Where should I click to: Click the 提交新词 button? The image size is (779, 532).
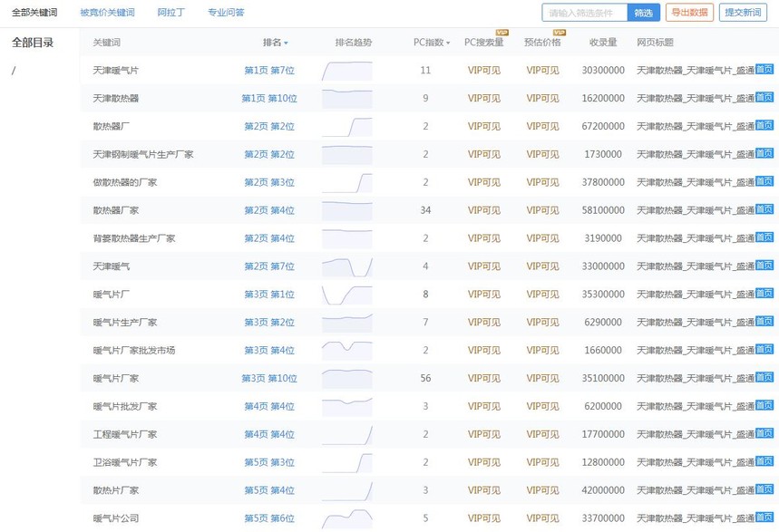tap(742, 13)
